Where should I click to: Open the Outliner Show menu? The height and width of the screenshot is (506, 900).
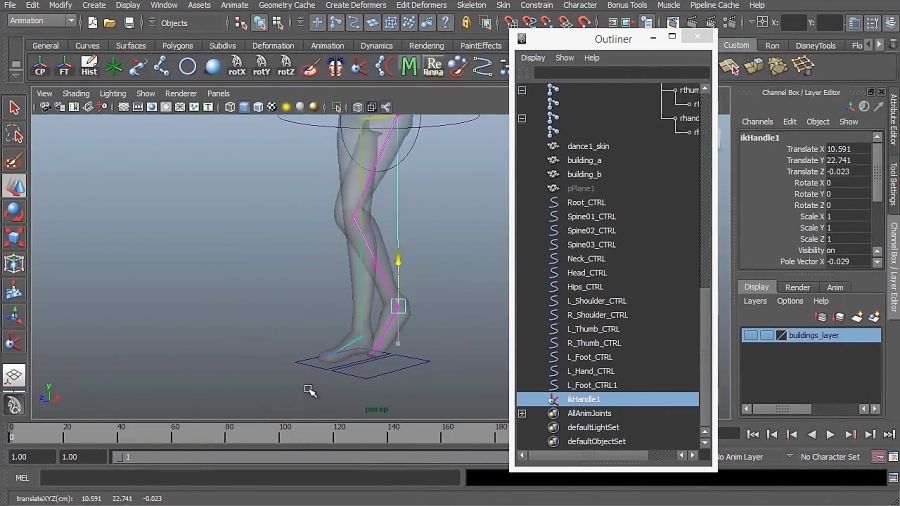[564, 57]
